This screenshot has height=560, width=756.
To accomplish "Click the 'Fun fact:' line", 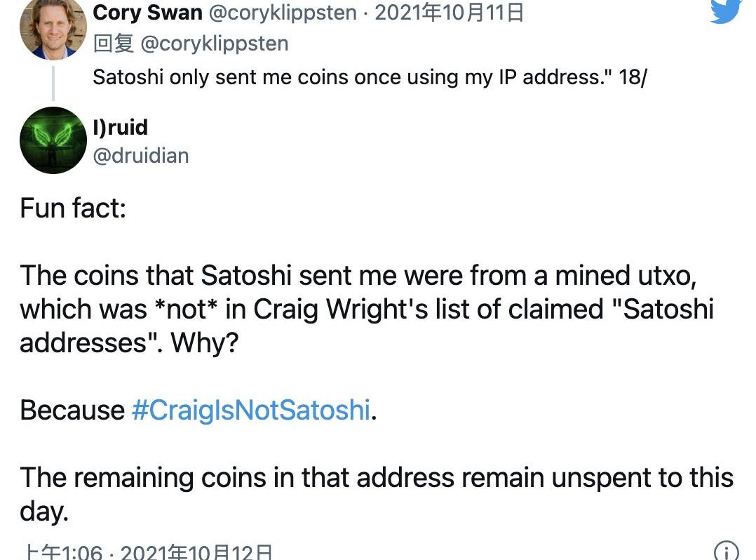I will point(73,208).
